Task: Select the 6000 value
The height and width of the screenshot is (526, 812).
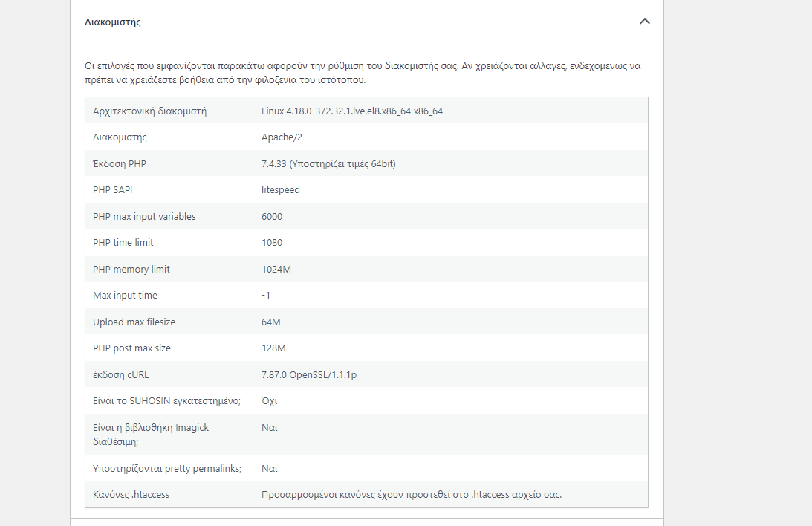Action: 272,216
